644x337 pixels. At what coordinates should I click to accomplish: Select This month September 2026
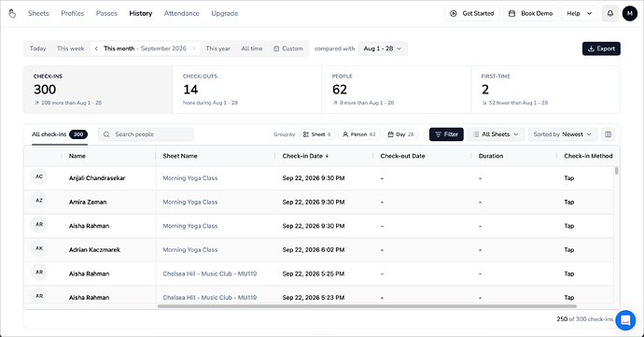145,49
